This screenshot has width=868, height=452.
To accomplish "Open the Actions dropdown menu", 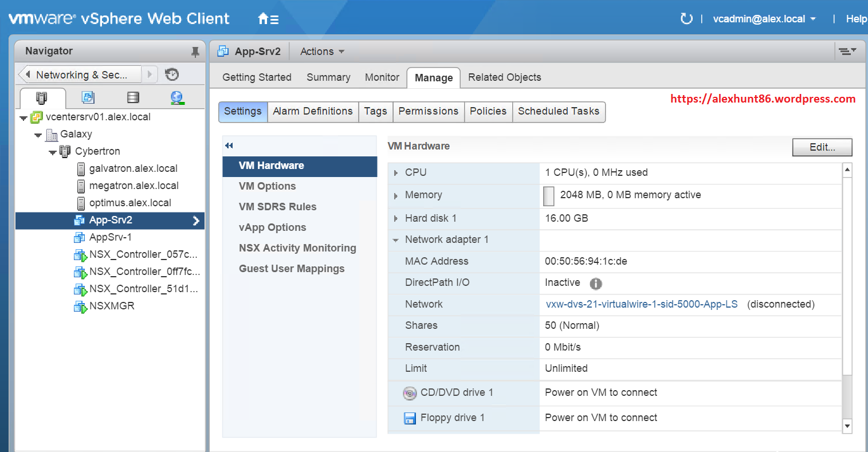I will pos(322,52).
